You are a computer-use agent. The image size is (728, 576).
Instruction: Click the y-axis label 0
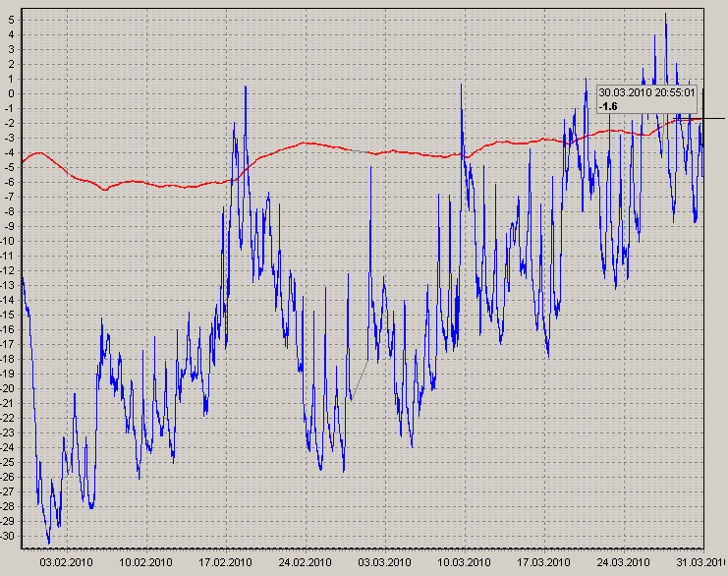[9, 93]
